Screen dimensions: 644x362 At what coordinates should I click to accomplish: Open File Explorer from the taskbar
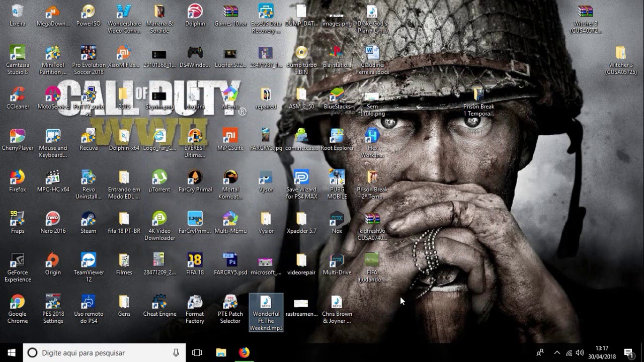[221, 352]
